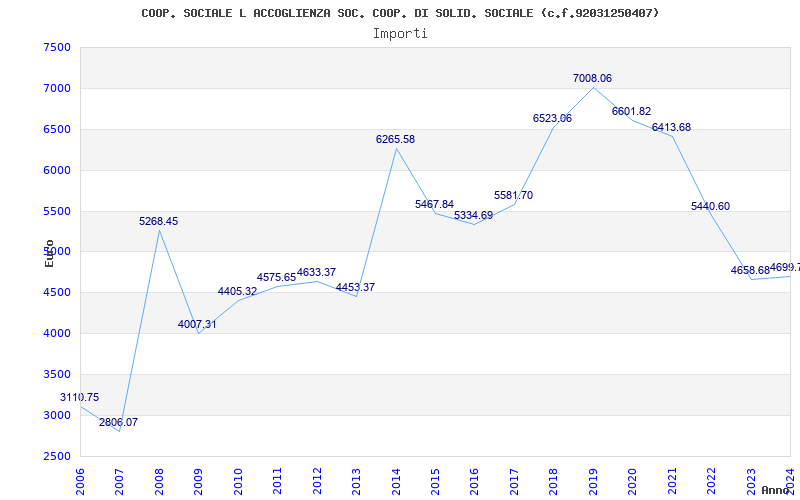This screenshot has width=800, height=500.
Task: Select x-axis year 2012
Action: [316, 481]
